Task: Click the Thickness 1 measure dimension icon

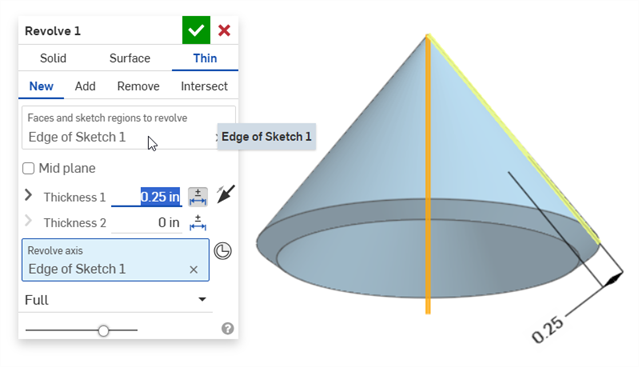Action: (x=198, y=197)
